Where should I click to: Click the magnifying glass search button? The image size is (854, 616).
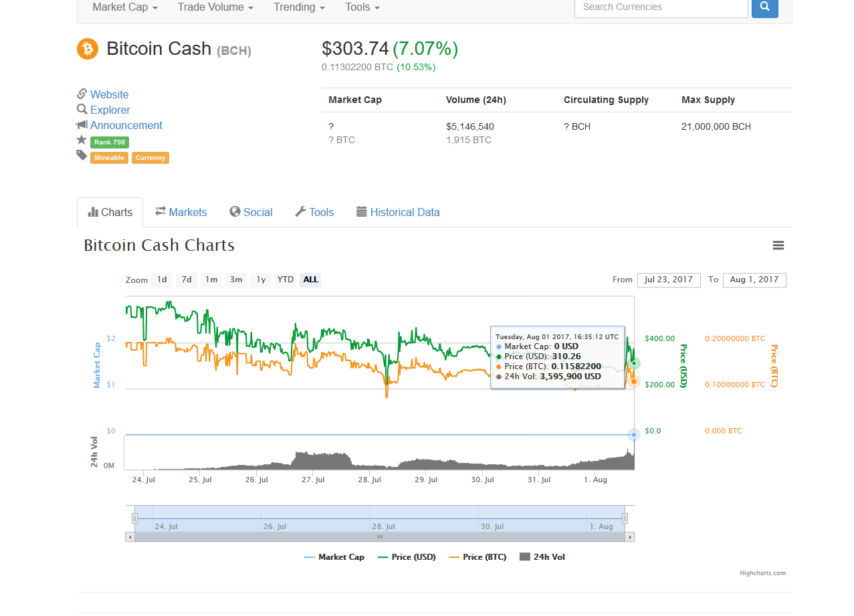tap(764, 8)
